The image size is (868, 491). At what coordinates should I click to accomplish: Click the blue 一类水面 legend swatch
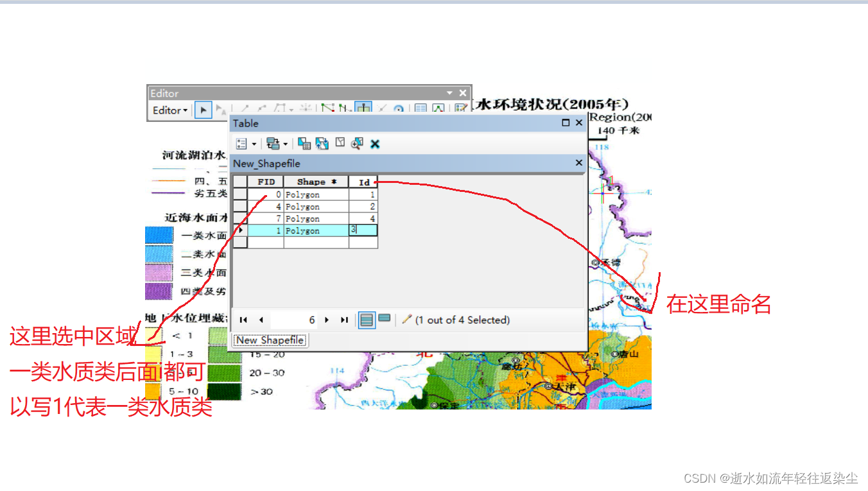(159, 236)
